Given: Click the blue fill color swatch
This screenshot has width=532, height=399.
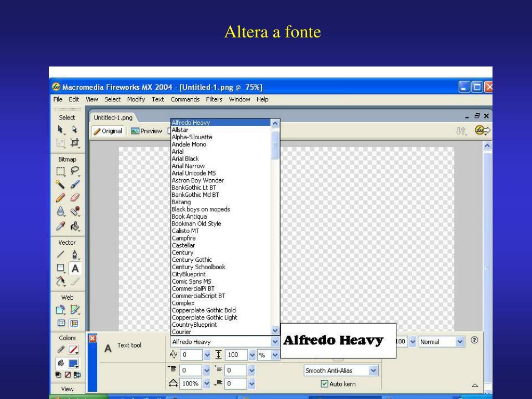Looking at the screenshot, I should [74, 363].
